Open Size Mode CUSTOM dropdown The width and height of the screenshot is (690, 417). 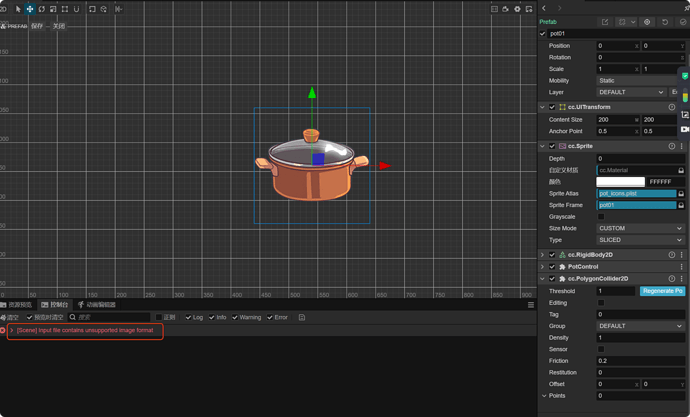[x=640, y=228]
